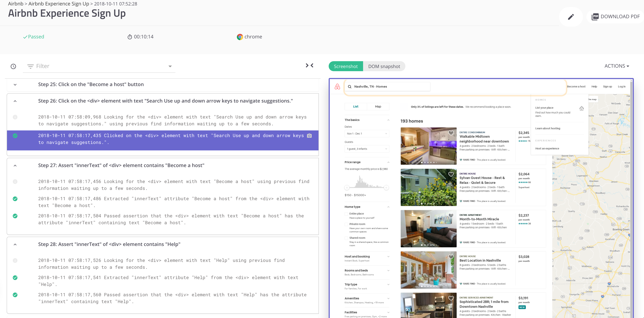Collapse Step 26 with its chevron
Screen dimensions: 644x318
(15, 101)
